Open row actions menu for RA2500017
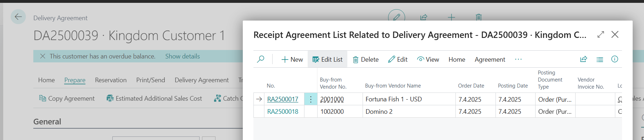This screenshot has height=140, width=644. (x=311, y=99)
